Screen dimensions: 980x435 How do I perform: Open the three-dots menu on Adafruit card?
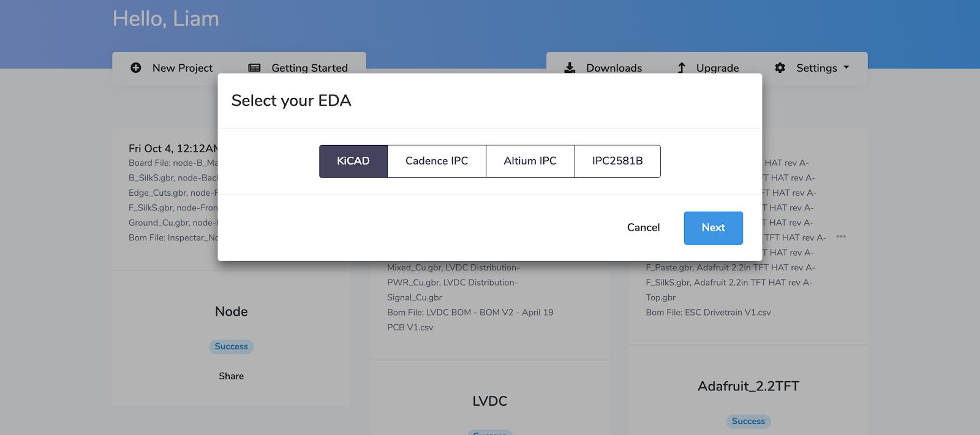(x=841, y=237)
